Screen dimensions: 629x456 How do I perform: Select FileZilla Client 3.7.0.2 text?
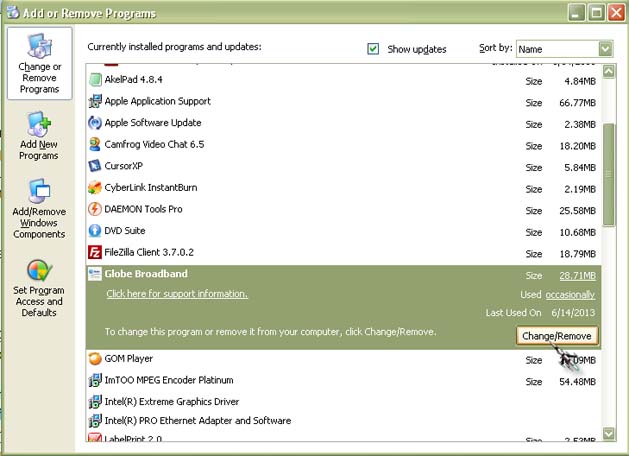point(149,252)
